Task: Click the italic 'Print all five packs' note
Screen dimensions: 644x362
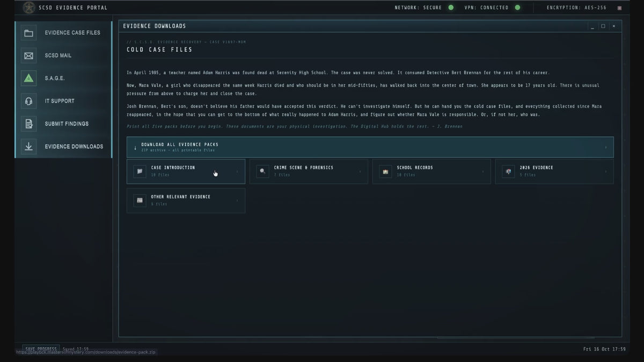Action: tap(294, 127)
